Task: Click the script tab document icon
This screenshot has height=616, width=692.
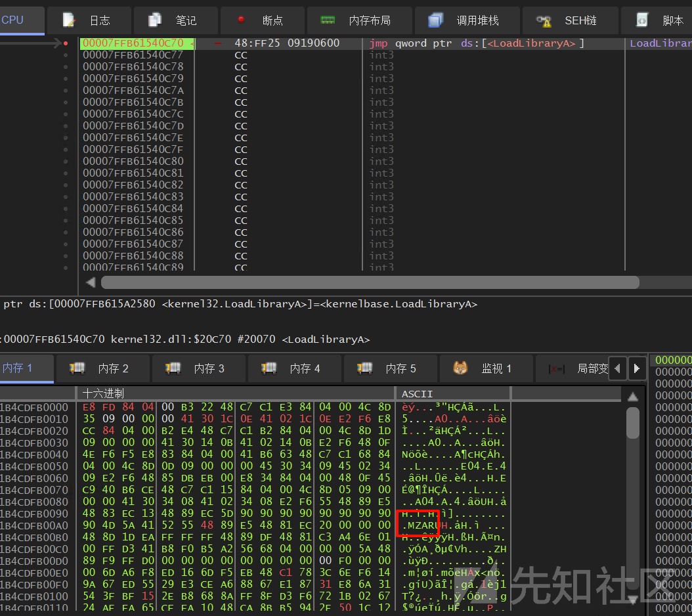Action: (x=641, y=20)
